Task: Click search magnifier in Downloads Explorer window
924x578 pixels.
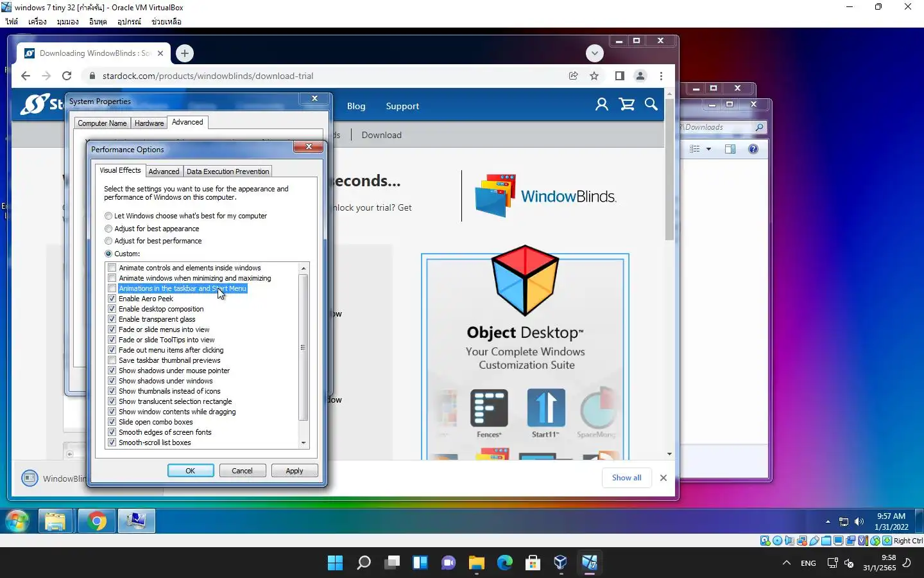Action: pos(759,127)
